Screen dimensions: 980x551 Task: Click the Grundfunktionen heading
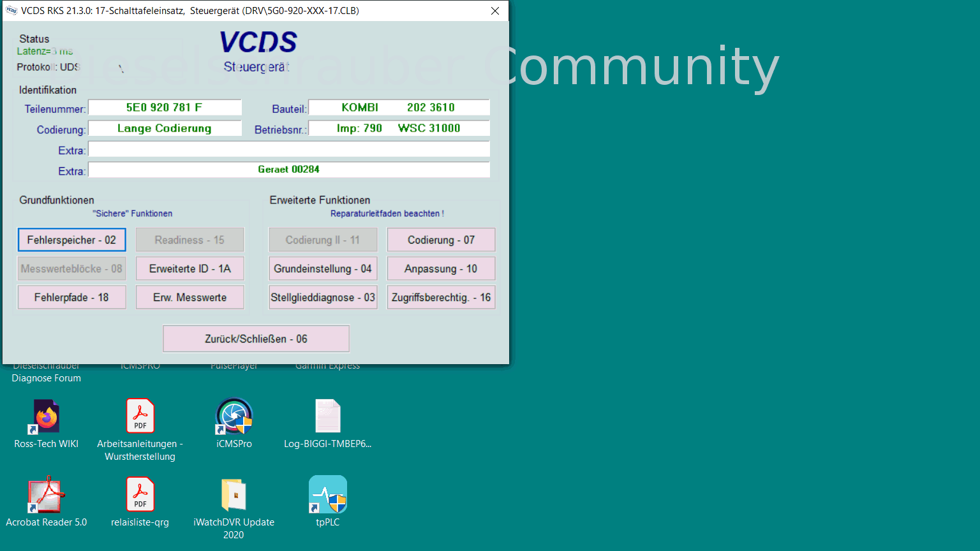tap(57, 200)
